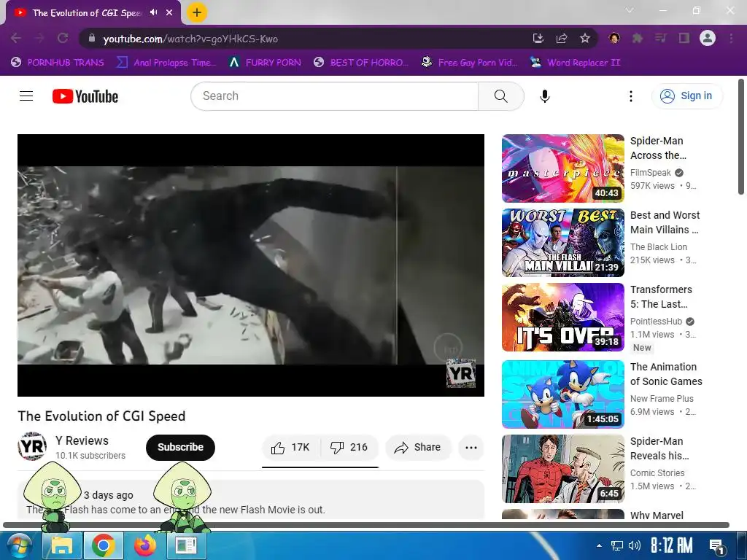Screen dimensions: 747x560
Task: Close The Evolution of CGI Speed tab
Action: pyautogui.click(x=169, y=13)
